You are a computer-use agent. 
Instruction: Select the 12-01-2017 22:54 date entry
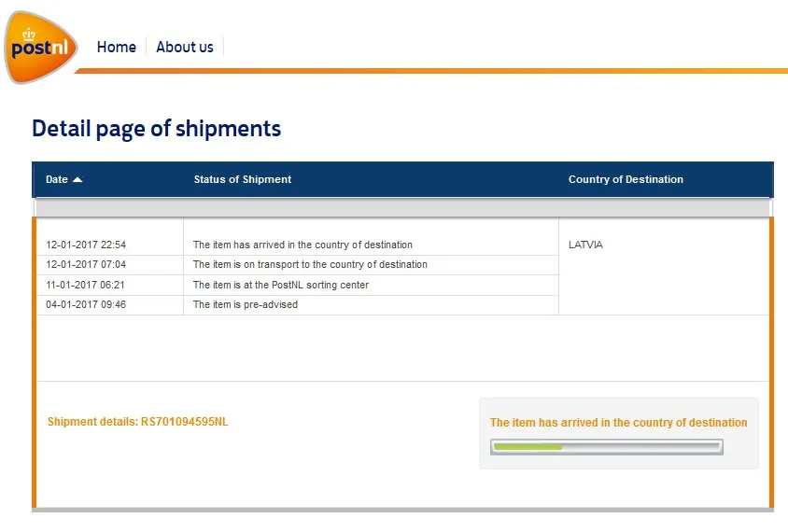(86, 245)
